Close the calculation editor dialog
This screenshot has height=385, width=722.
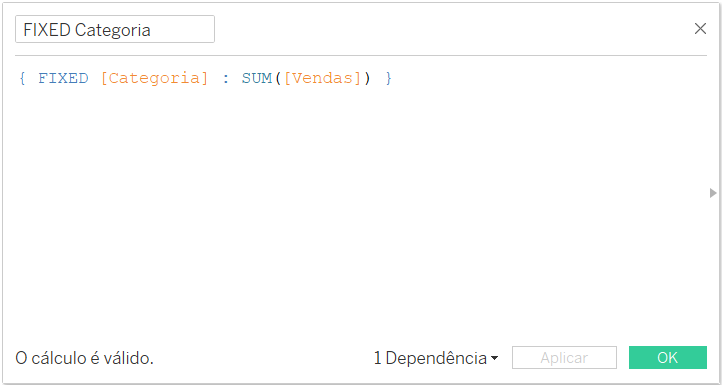[x=700, y=29]
